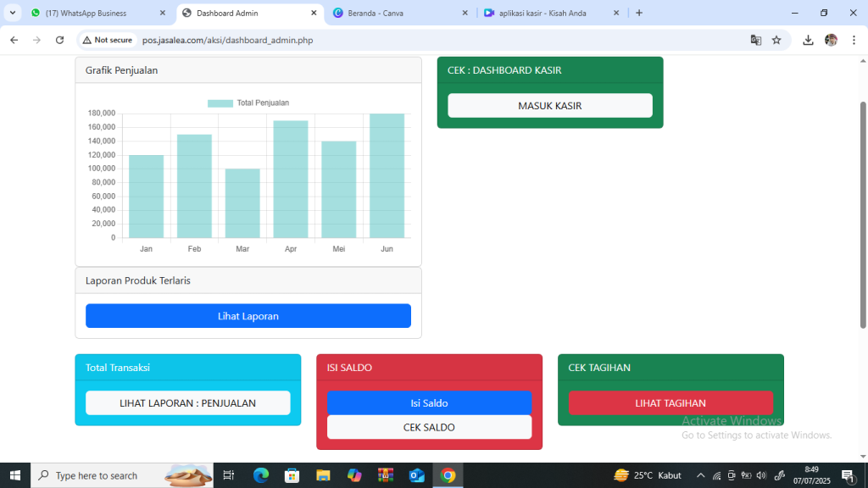Switch to the WhatsApp Business tab

(x=93, y=13)
